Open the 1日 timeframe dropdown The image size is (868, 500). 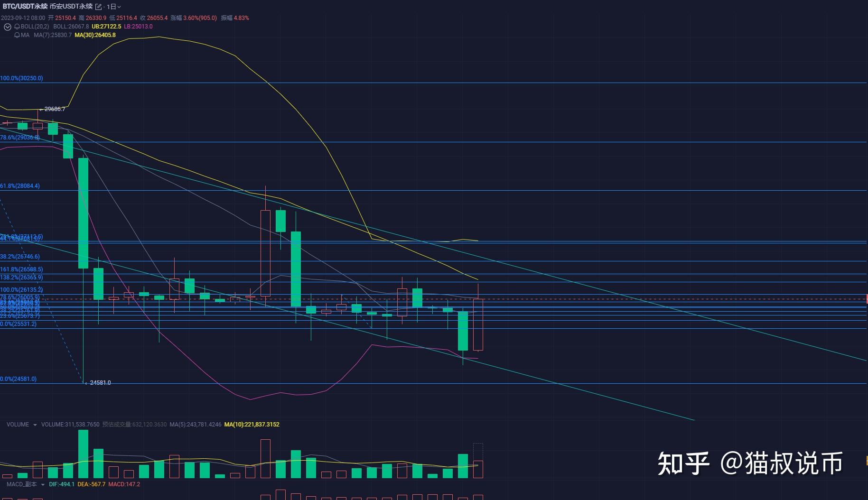point(112,7)
